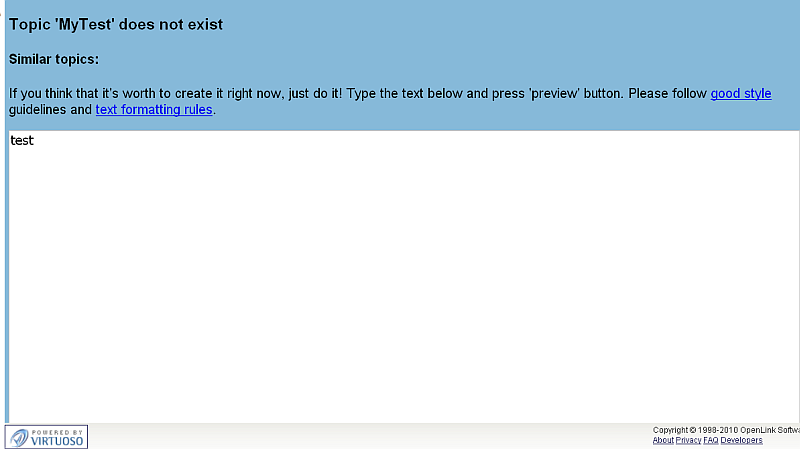
Task: Click the Powered by Virtuoso logo
Action: click(46, 436)
